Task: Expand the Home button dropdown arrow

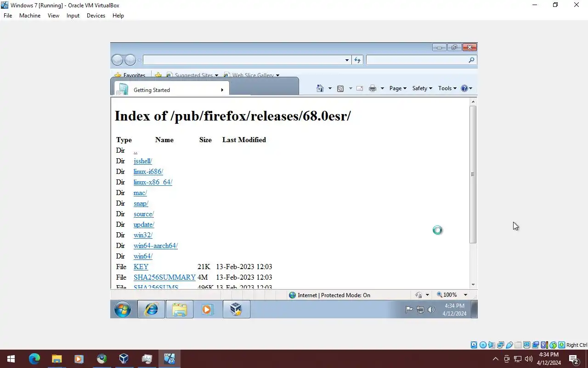Action: point(330,88)
